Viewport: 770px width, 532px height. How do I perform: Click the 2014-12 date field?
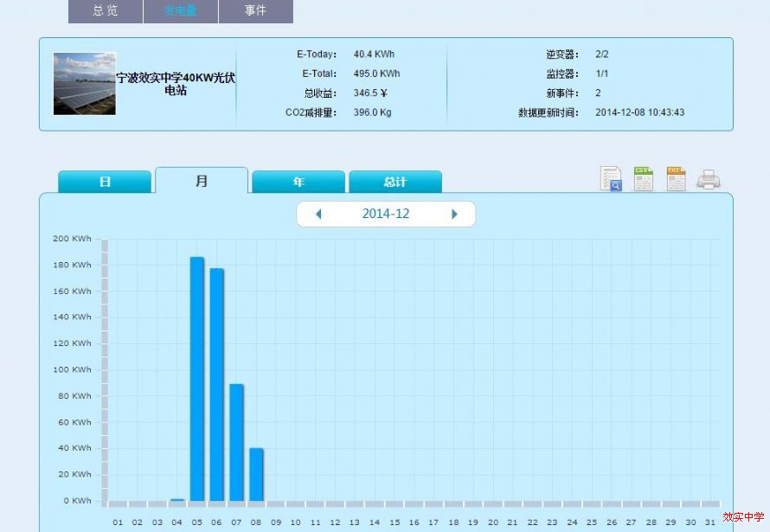[x=386, y=214]
